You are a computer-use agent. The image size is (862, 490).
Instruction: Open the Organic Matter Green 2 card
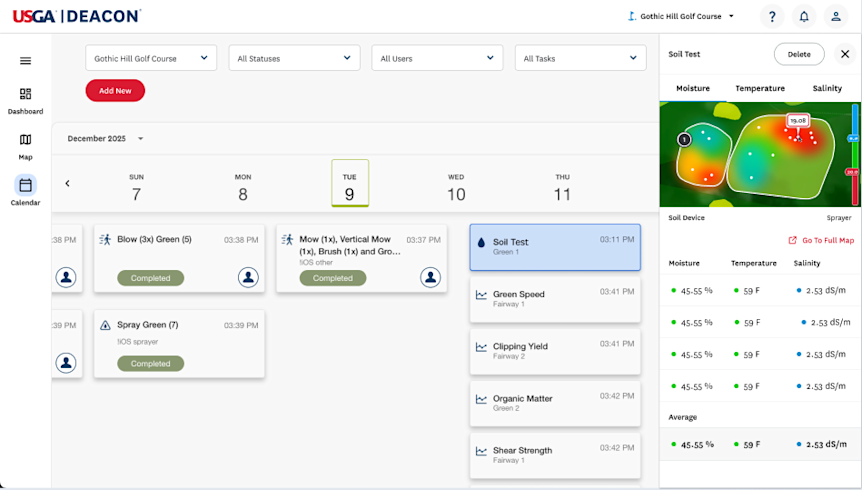coord(555,404)
